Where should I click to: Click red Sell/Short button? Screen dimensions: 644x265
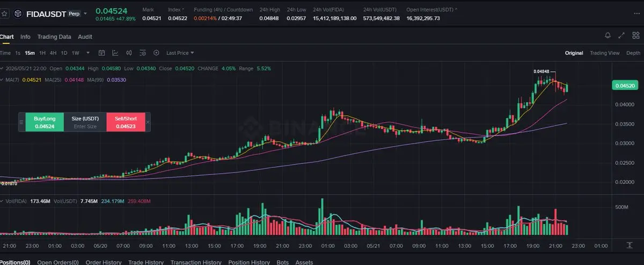pos(126,122)
